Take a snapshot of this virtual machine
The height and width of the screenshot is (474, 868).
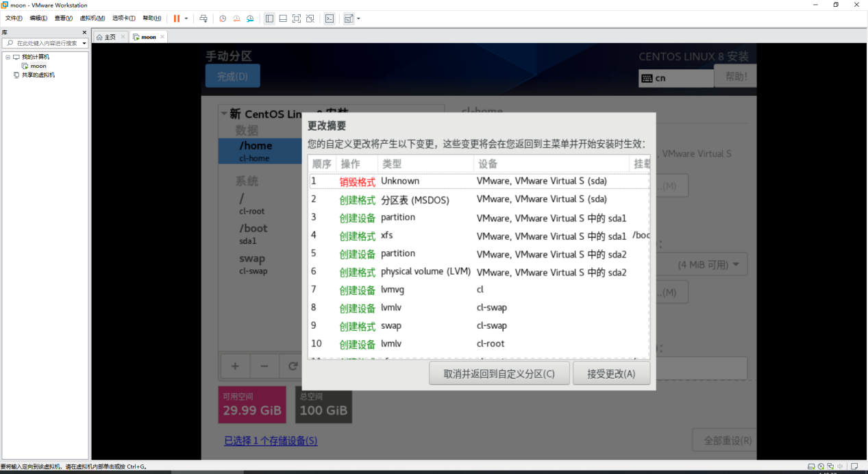(x=223, y=18)
